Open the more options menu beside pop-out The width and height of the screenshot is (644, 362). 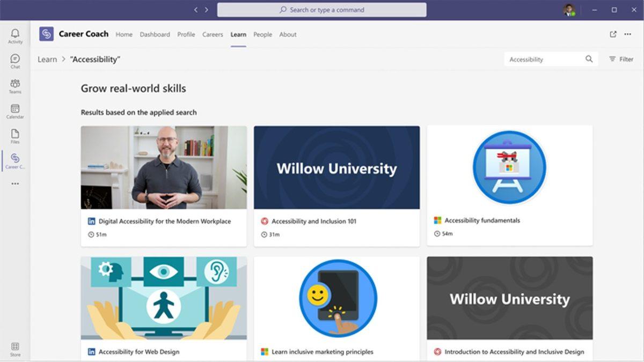[628, 34]
